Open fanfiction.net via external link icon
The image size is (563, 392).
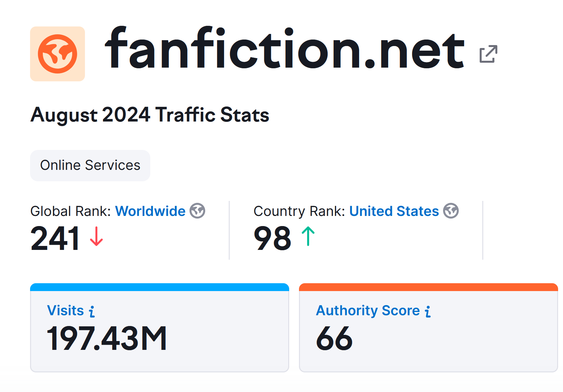[x=488, y=54]
